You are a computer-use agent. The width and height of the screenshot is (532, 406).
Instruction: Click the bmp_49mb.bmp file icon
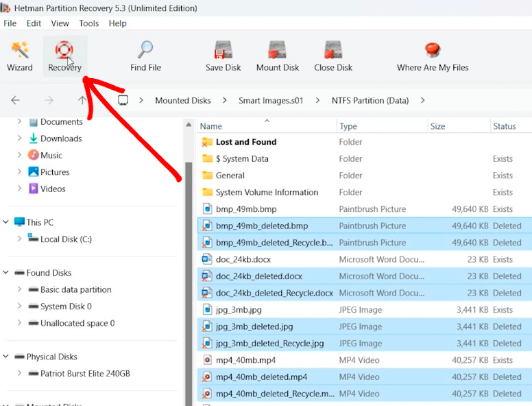point(207,208)
